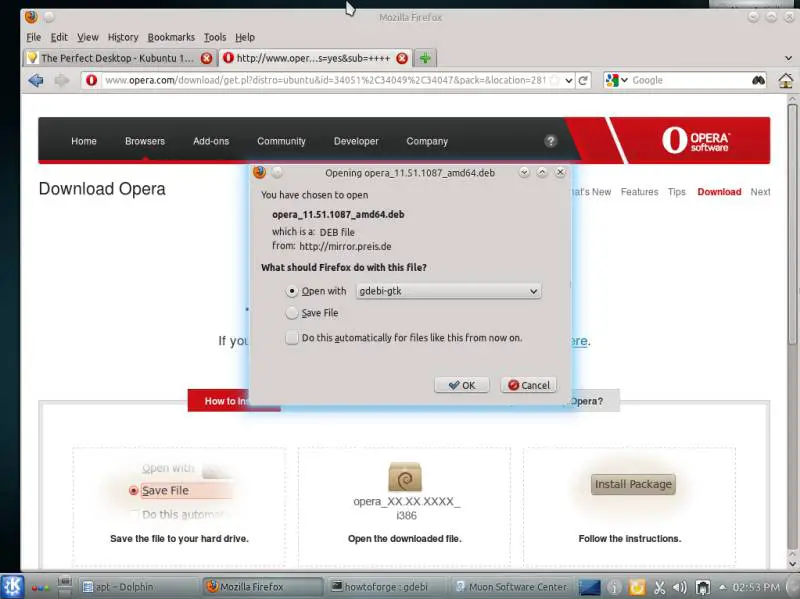Open the Features sub-navigation link
800x599 pixels.
pyautogui.click(x=639, y=192)
